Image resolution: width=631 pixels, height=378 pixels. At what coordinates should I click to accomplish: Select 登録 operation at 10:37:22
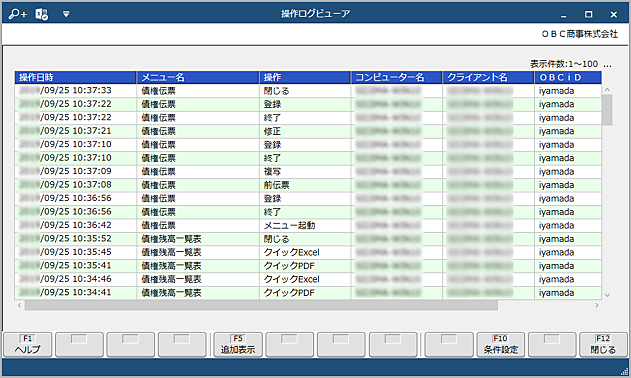(305, 104)
